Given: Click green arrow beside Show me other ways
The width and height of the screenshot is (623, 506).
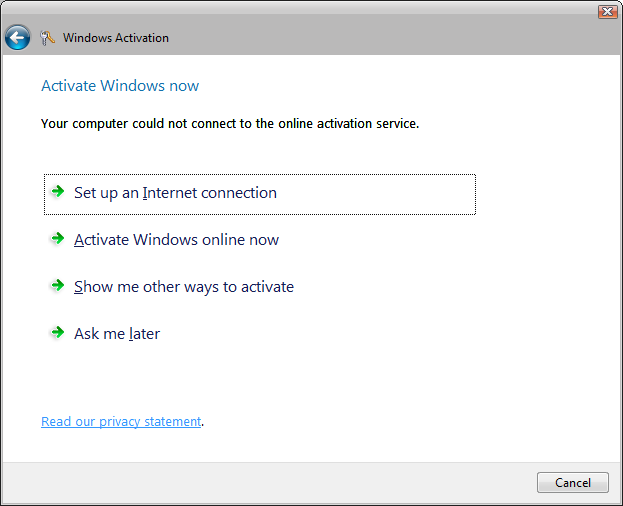Looking at the screenshot, I should coord(58,285).
